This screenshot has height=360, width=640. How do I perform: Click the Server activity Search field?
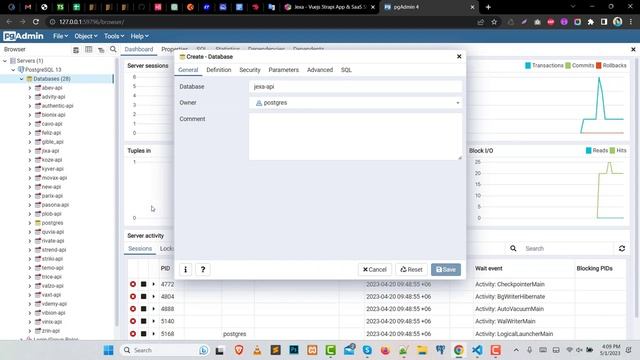(567, 248)
